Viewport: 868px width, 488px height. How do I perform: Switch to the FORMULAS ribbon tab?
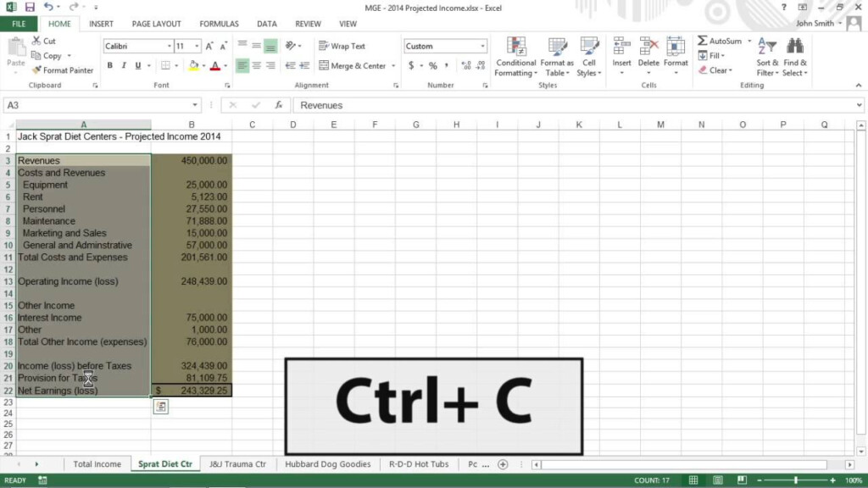[x=218, y=23]
